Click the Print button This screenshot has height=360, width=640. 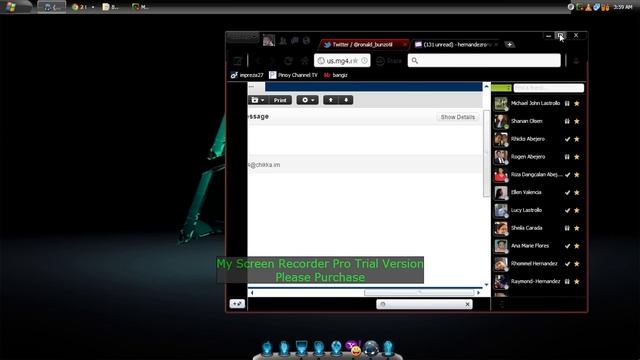280,100
